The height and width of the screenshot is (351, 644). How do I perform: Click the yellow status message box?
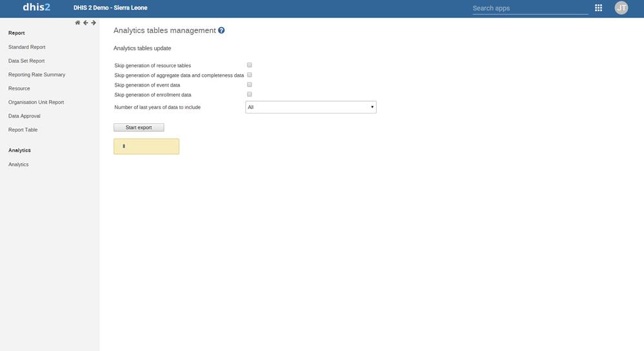(x=146, y=146)
